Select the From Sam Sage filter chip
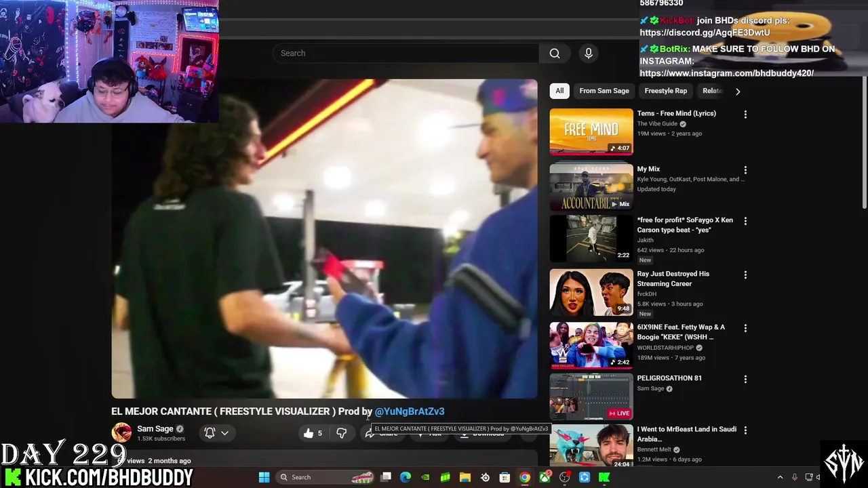868x488 pixels. 604,91
